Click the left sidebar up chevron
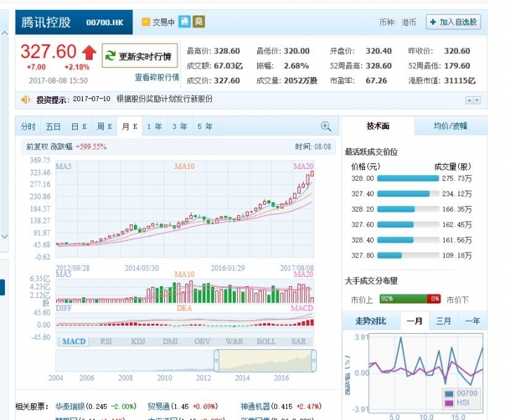505x420 pixels. (4, 33)
